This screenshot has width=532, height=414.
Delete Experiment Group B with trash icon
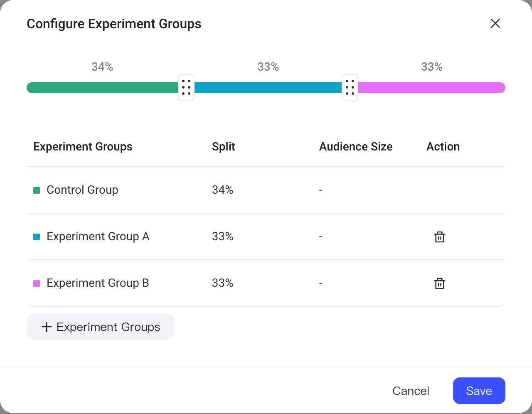(440, 283)
